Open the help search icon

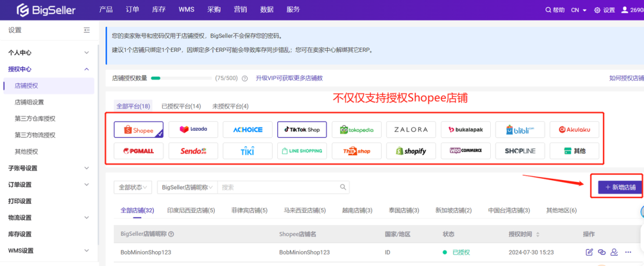coord(548,10)
